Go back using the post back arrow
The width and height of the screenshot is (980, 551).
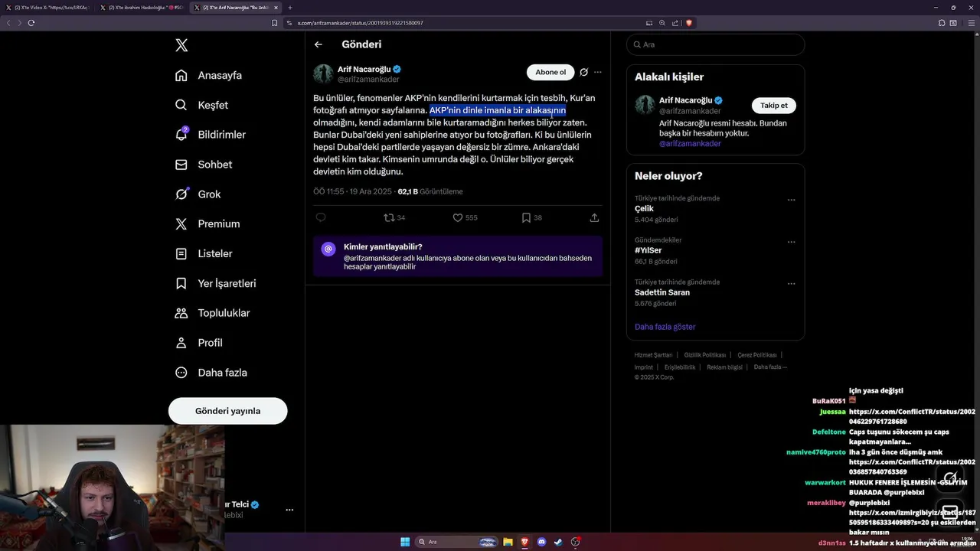(x=318, y=44)
